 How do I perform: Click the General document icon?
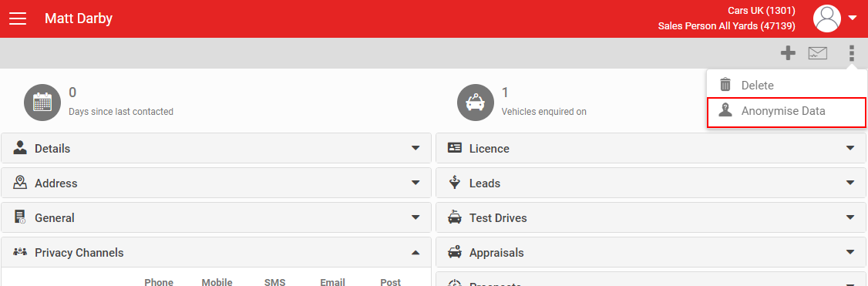pyautogui.click(x=21, y=217)
